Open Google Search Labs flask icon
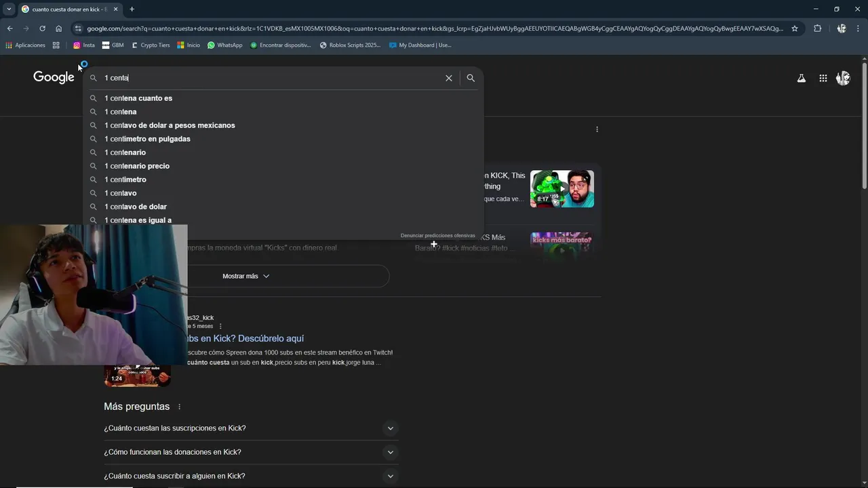 pyautogui.click(x=801, y=78)
